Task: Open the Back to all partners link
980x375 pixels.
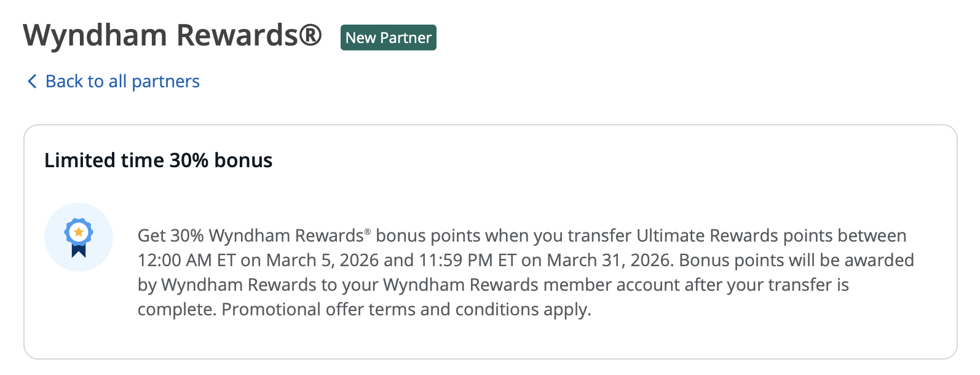Action: pos(122,81)
